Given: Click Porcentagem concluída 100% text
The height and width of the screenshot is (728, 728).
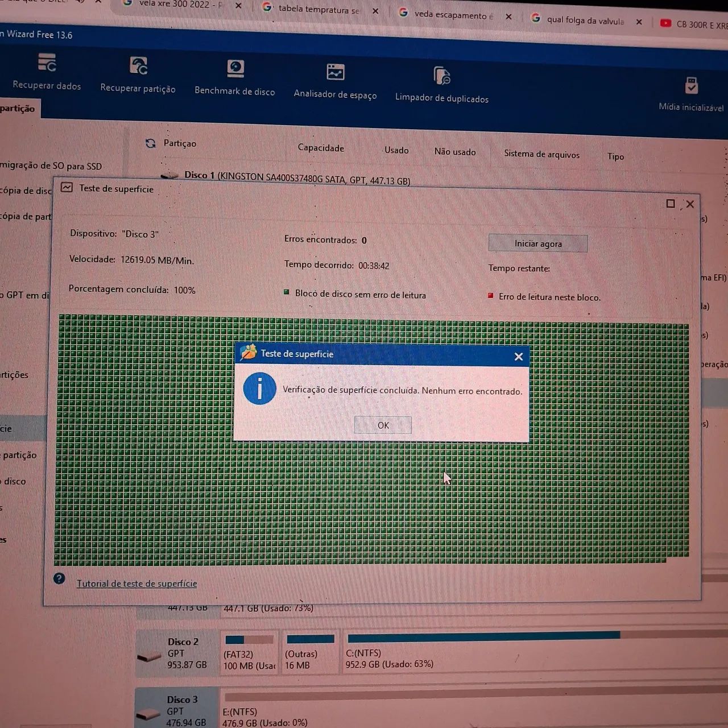Looking at the screenshot, I should tap(132, 289).
